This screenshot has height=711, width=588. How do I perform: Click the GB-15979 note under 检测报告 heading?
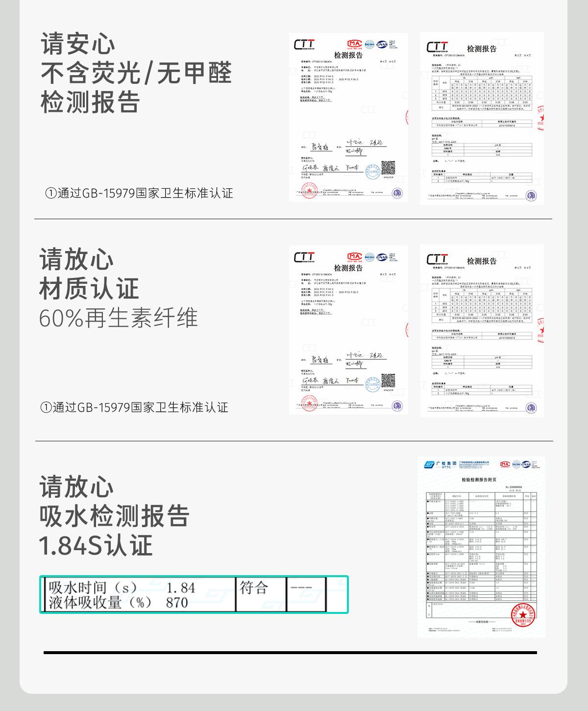pos(139,193)
